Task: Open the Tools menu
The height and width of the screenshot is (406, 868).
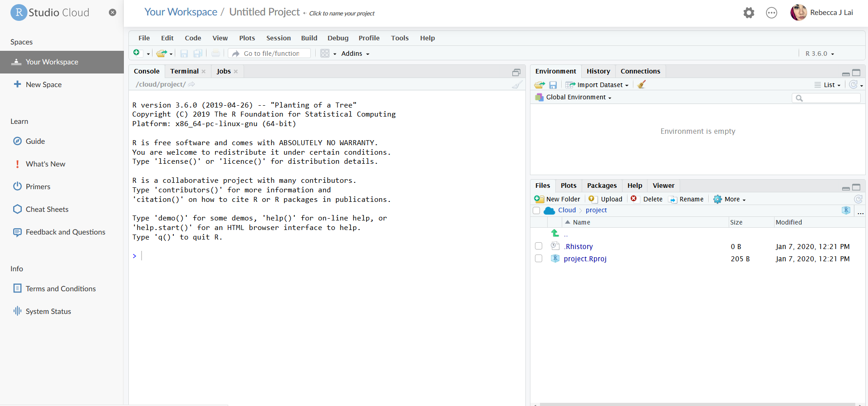Action: (x=400, y=38)
